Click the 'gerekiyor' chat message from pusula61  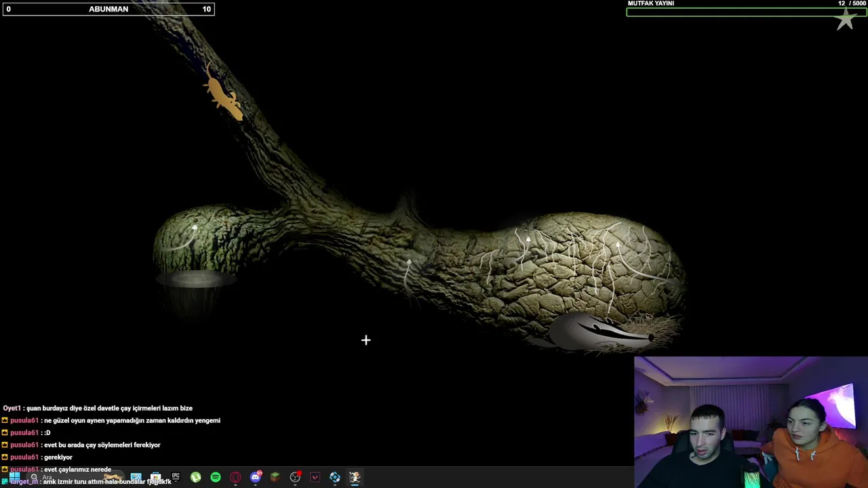pyautogui.click(x=37, y=457)
